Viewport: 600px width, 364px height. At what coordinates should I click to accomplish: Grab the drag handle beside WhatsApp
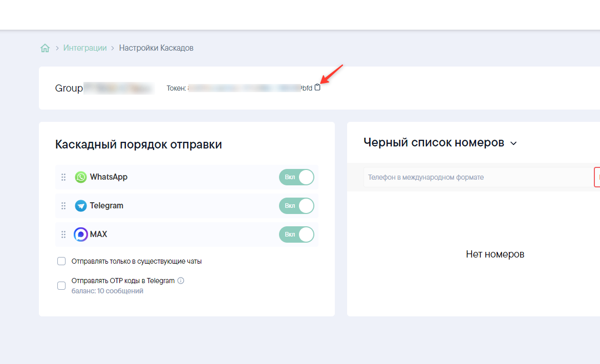[x=63, y=177]
